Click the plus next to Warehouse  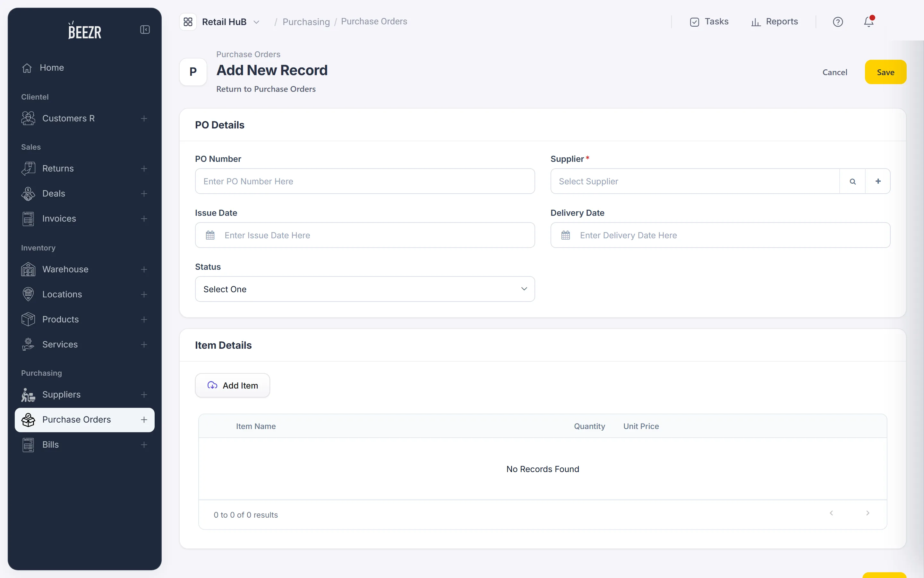tap(144, 269)
